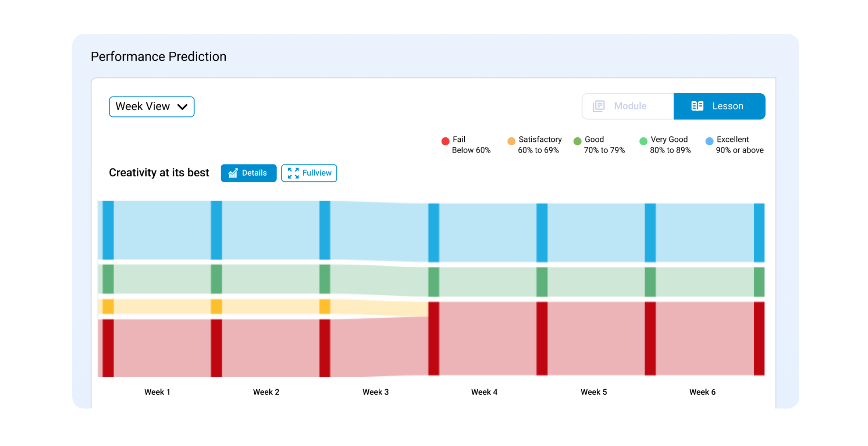Image resolution: width=868 pixels, height=446 pixels.
Task: Click the Lesson open-book icon
Action: coord(697,106)
